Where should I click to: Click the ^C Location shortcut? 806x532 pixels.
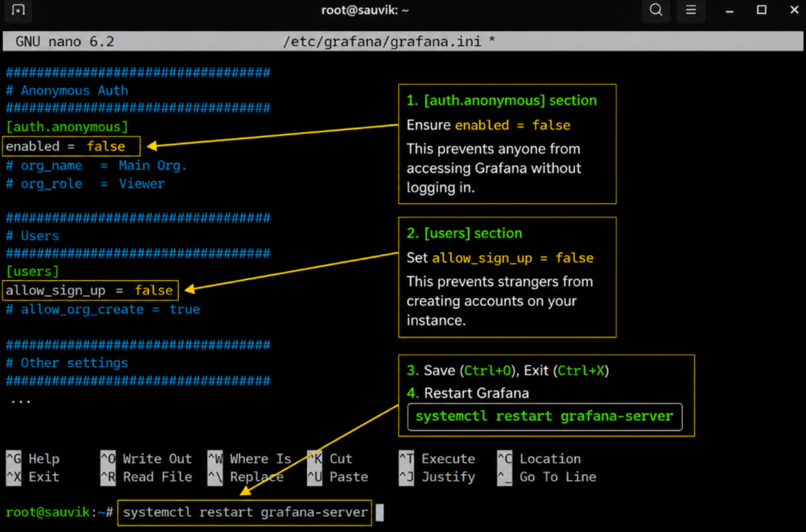coord(539,459)
